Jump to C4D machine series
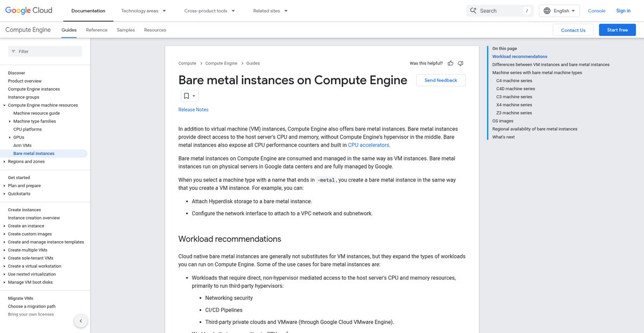The height and width of the screenshot is (333, 644). point(516,89)
